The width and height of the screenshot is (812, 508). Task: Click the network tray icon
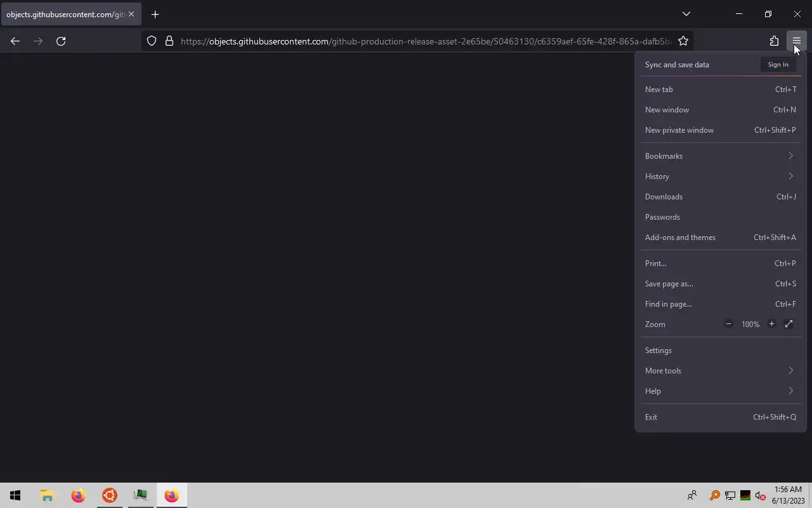pos(730,495)
